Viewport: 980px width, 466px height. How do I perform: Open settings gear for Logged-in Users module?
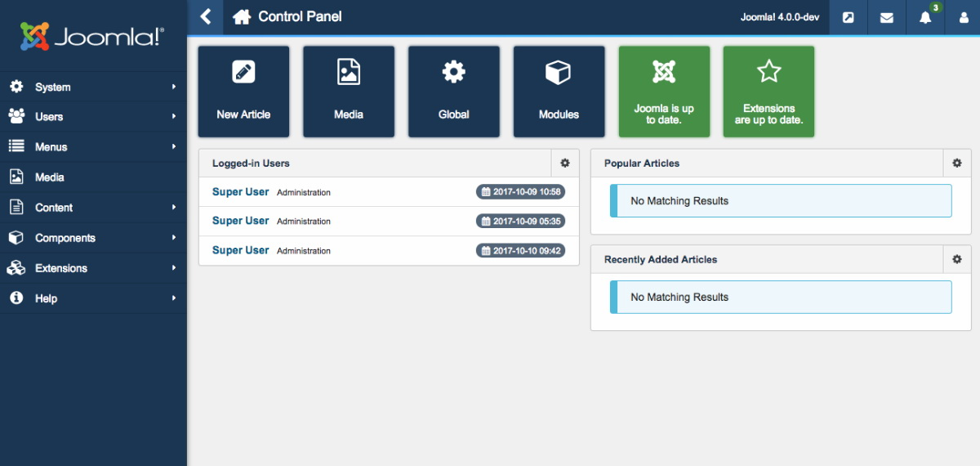pyautogui.click(x=564, y=164)
